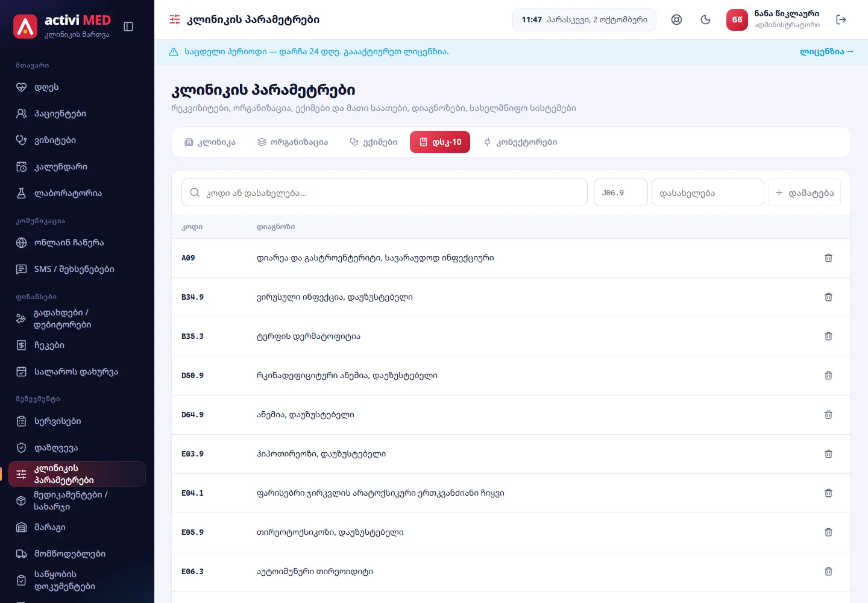Open სერვისები in the sidebar

77,421
